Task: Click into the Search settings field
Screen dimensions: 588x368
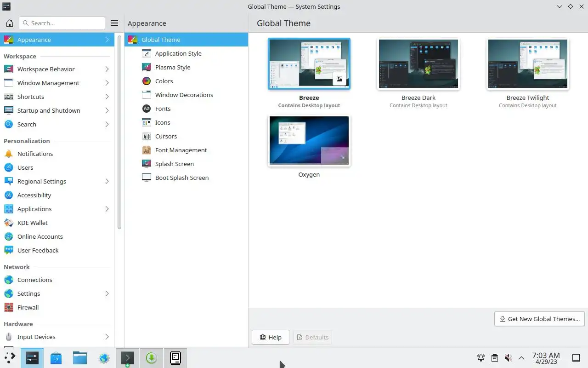Action: tap(62, 23)
